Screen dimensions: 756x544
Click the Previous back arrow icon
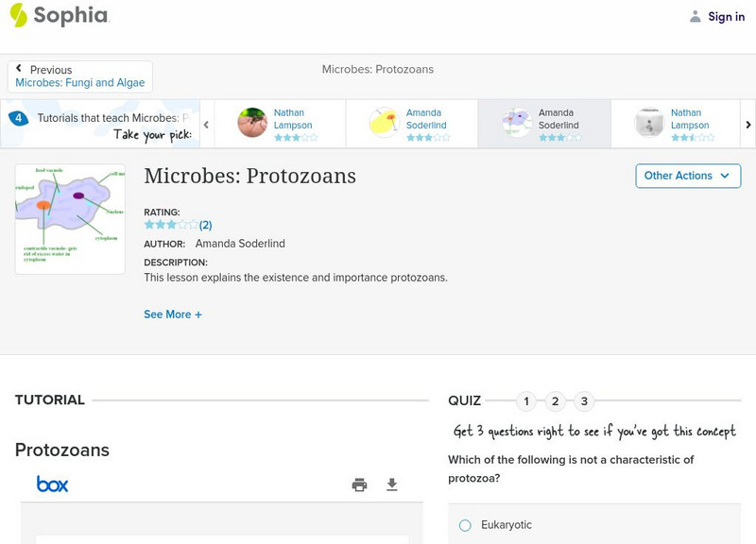[x=19, y=69]
